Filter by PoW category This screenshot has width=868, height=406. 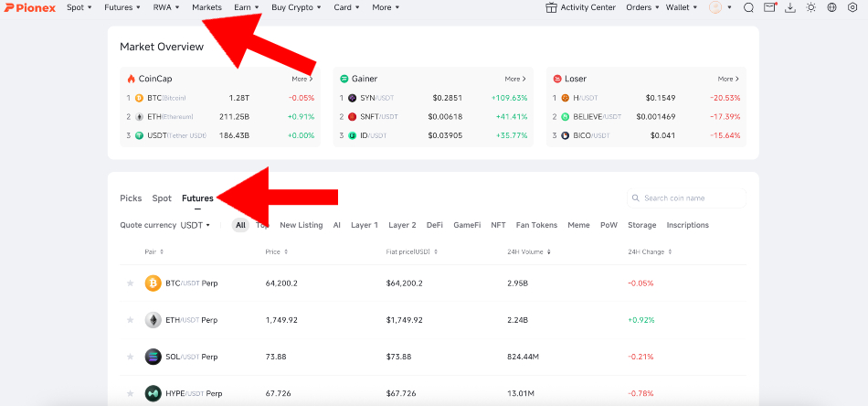(x=609, y=226)
